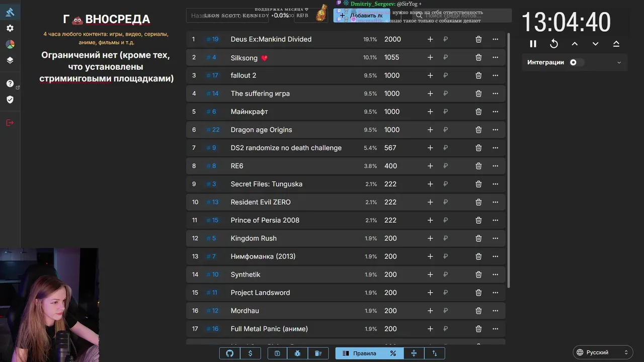The width and height of the screenshot is (644, 362).
Task: Toggle the Интеграции switch
Action: point(577,62)
